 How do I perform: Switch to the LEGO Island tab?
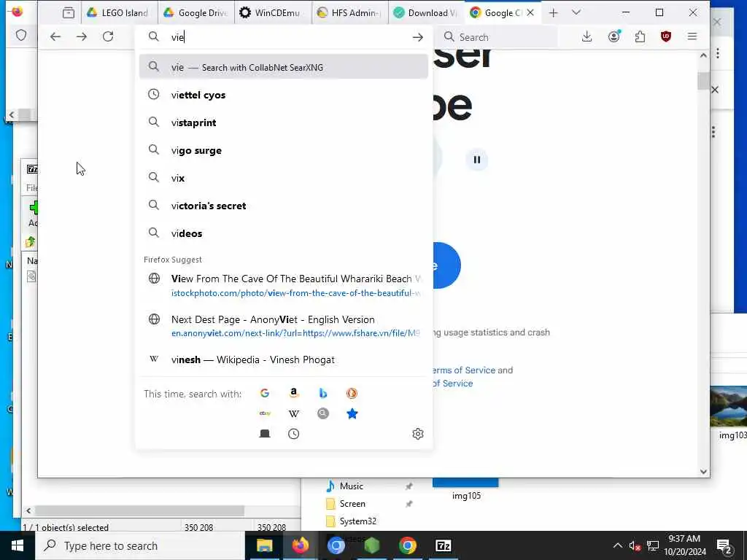[x=119, y=13]
